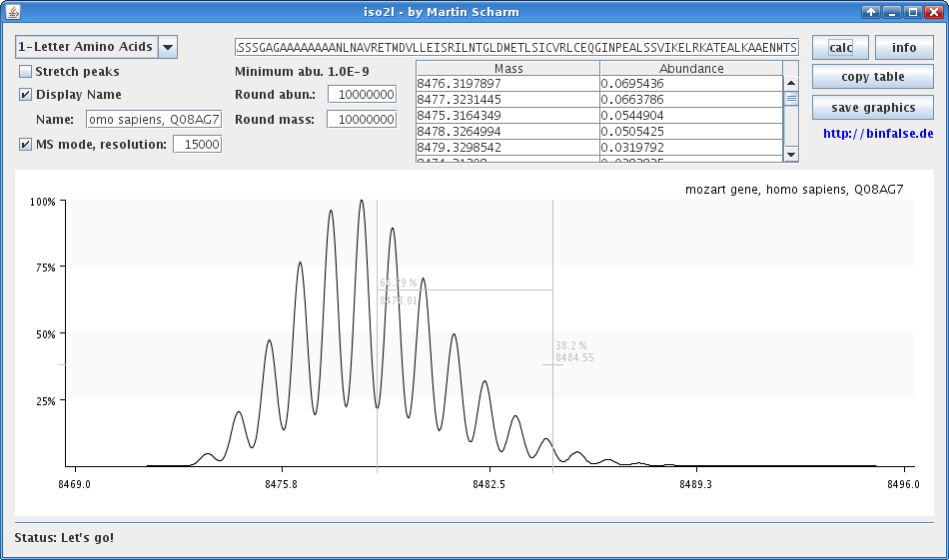Click the Abundance column header
The height and width of the screenshot is (560, 949).
691,68
